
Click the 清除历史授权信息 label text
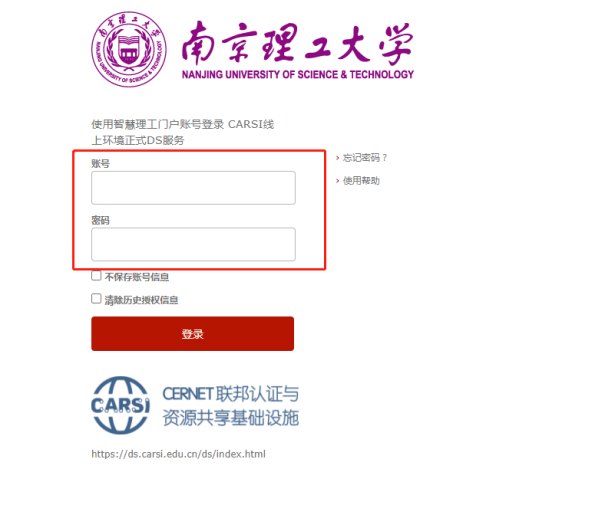[x=141, y=300]
